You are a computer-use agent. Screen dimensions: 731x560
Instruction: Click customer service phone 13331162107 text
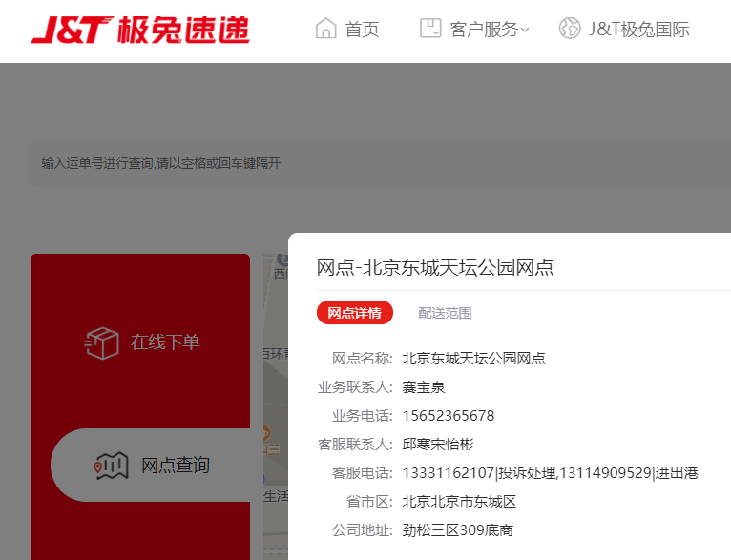point(448,473)
